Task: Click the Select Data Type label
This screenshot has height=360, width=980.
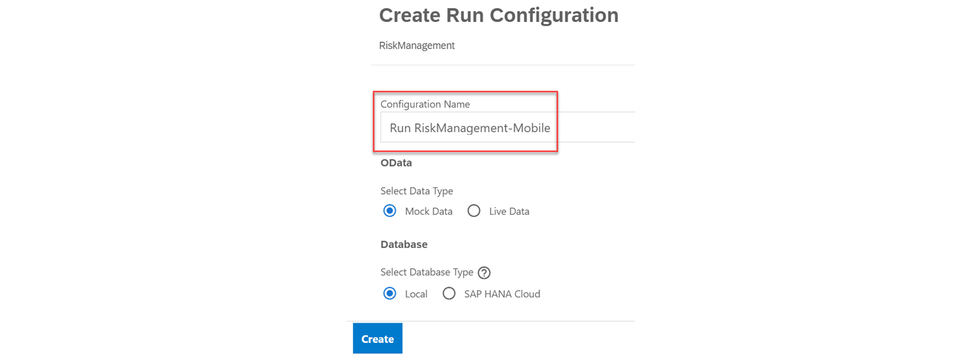Action: 417,191
